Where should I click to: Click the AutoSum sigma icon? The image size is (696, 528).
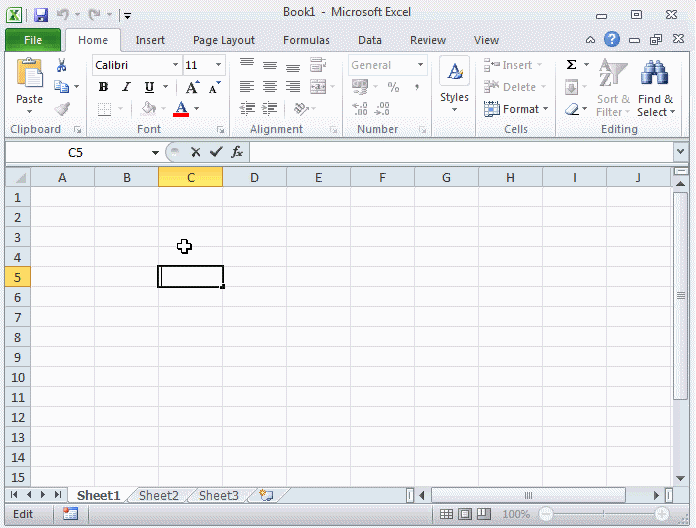[x=571, y=65]
